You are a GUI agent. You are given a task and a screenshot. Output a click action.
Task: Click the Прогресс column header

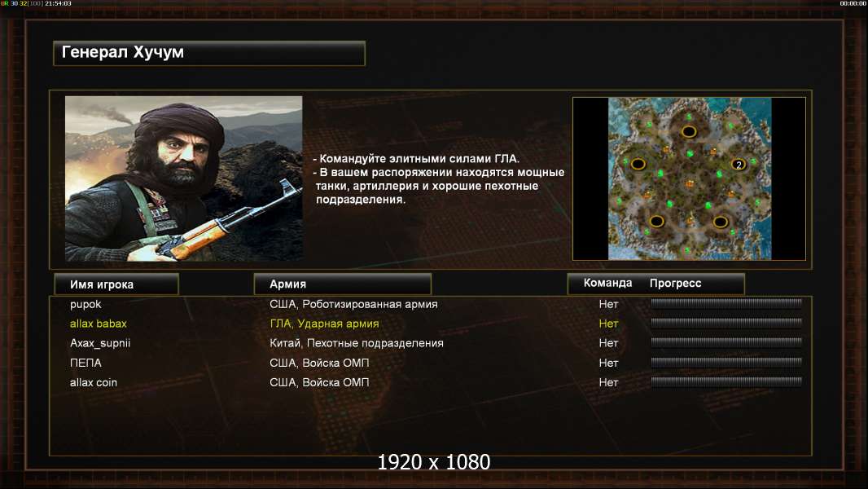(675, 283)
